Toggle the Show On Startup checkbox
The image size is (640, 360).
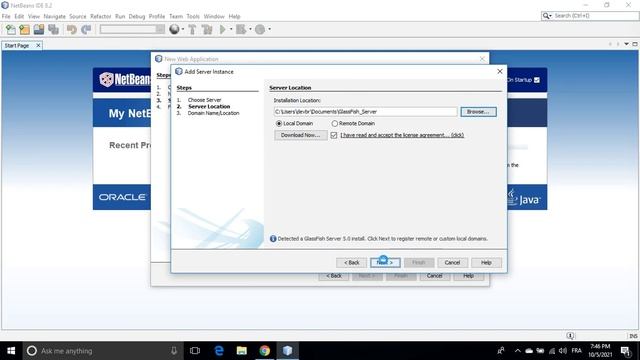click(537, 80)
